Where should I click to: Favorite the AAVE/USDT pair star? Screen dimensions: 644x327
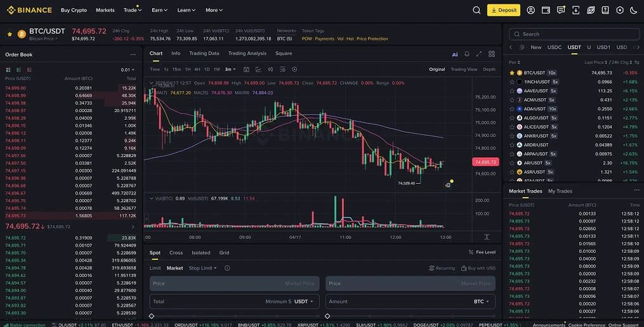pos(512,91)
